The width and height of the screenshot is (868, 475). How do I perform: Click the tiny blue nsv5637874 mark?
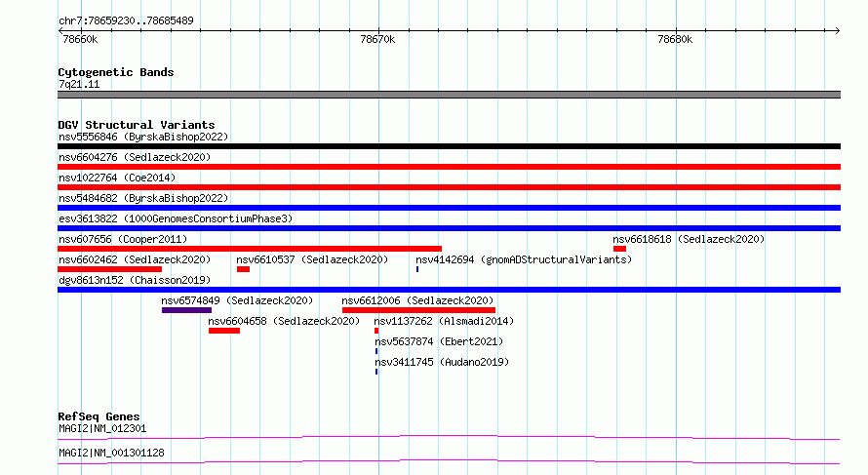click(376, 351)
